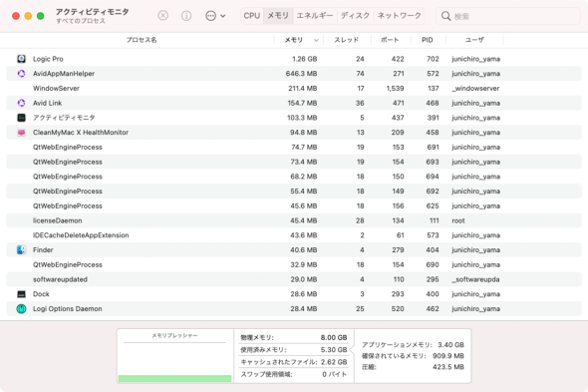Viewport: 588px width, 392px height.
Task: Click the AvidAppManHelper icon
Action: [21, 73]
